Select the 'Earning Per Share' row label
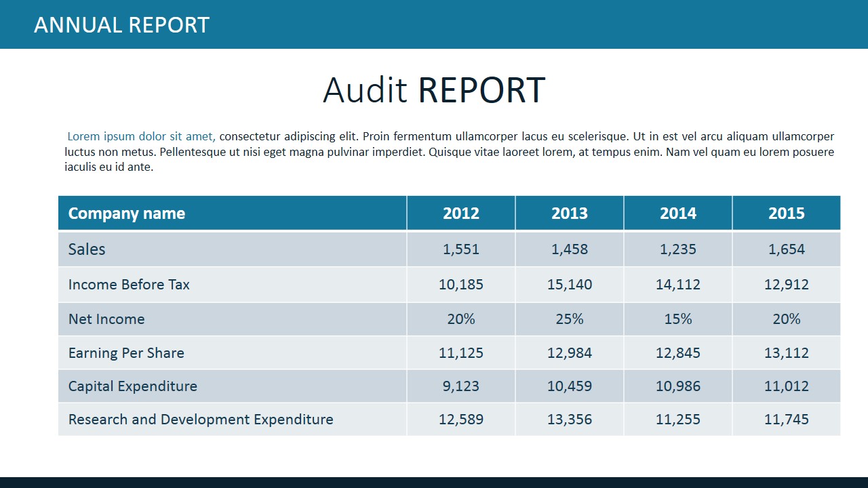This screenshot has height=488, width=868. 126,353
